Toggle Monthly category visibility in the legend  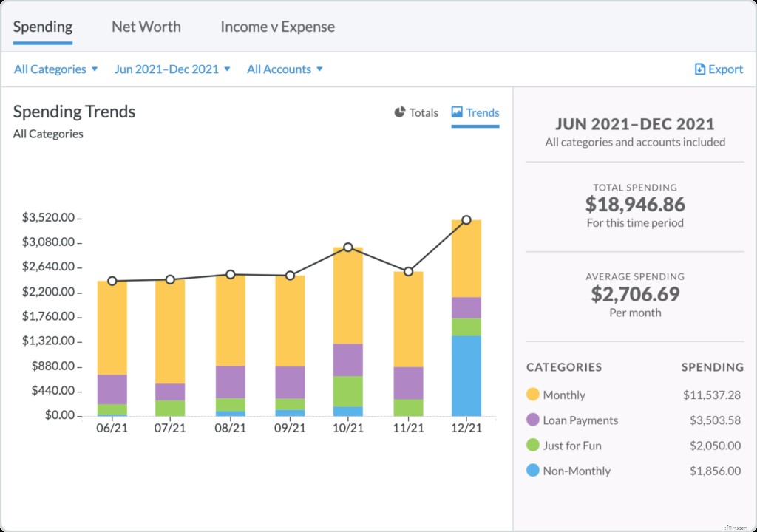coord(564,395)
